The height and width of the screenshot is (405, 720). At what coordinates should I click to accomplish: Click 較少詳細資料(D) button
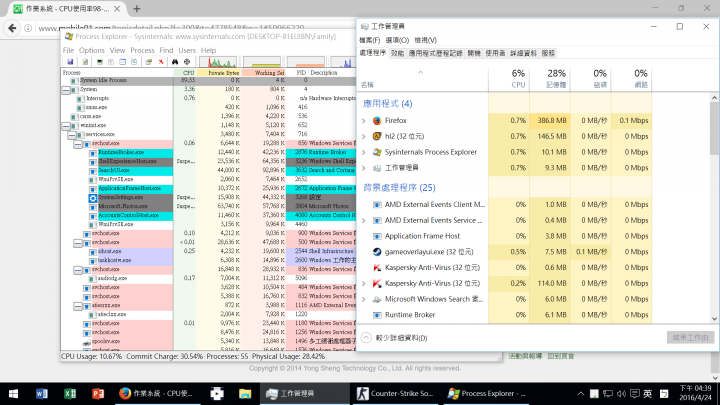(395, 338)
